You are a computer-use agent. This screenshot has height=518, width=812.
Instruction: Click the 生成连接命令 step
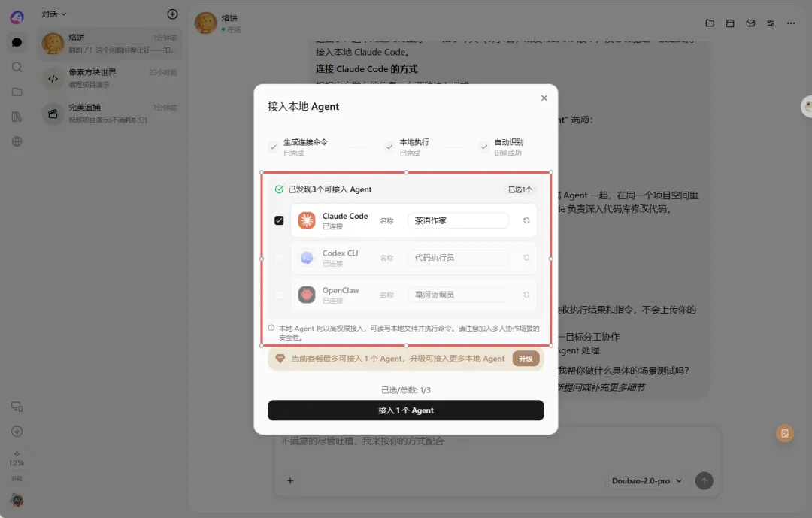[298, 147]
